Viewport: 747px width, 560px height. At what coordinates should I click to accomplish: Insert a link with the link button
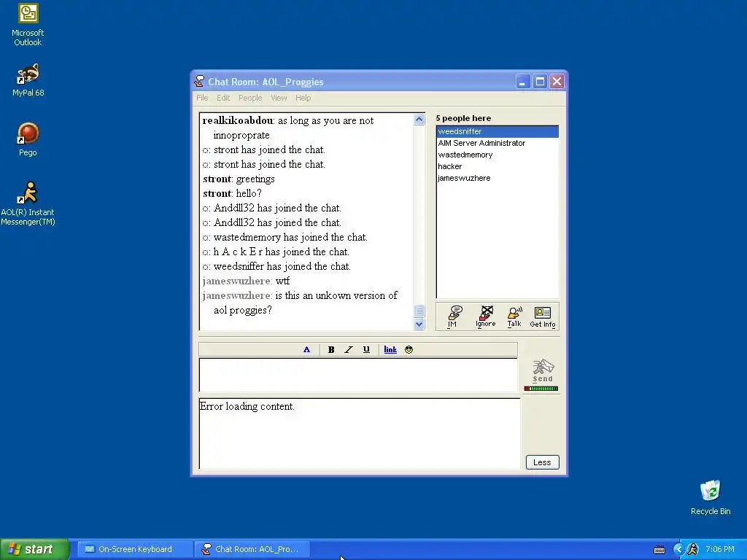point(390,349)
